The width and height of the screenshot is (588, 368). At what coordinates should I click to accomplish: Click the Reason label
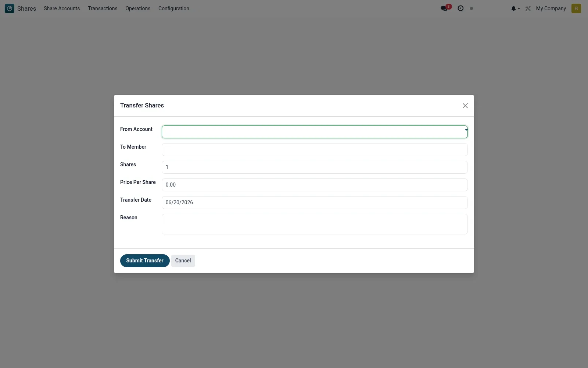pos(129,217)
